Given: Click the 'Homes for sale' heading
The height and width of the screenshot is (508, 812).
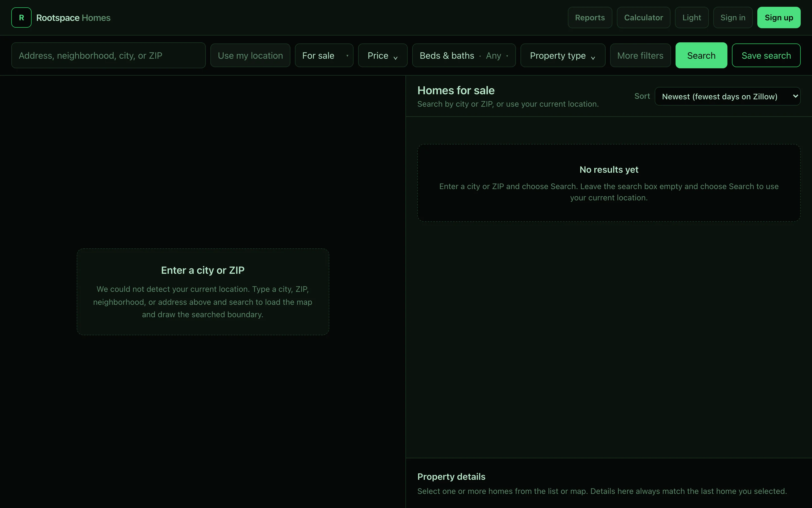Looking at the screenshot, I should point(456,90).
